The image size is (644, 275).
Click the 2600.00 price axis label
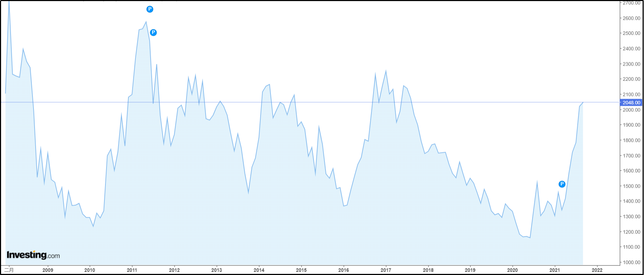coord(631,18)
